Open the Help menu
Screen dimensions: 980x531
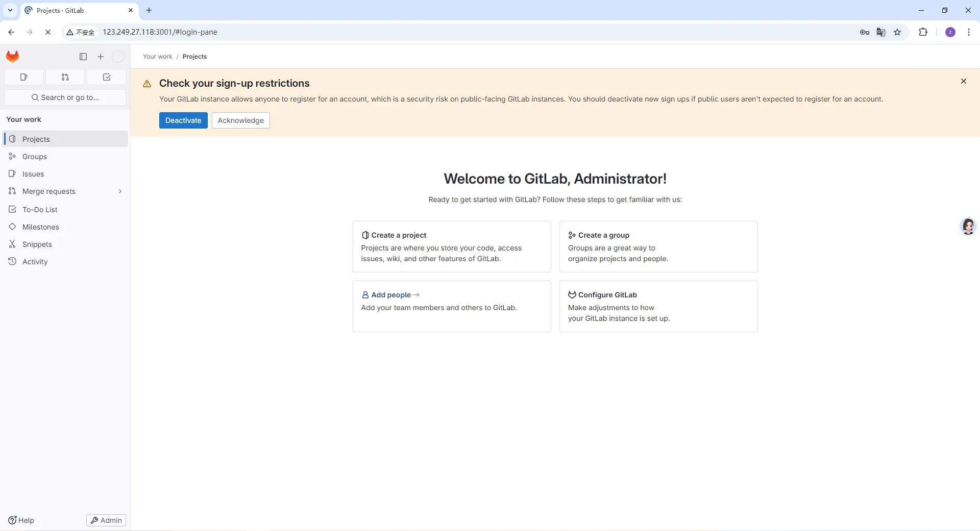point(21,520)
